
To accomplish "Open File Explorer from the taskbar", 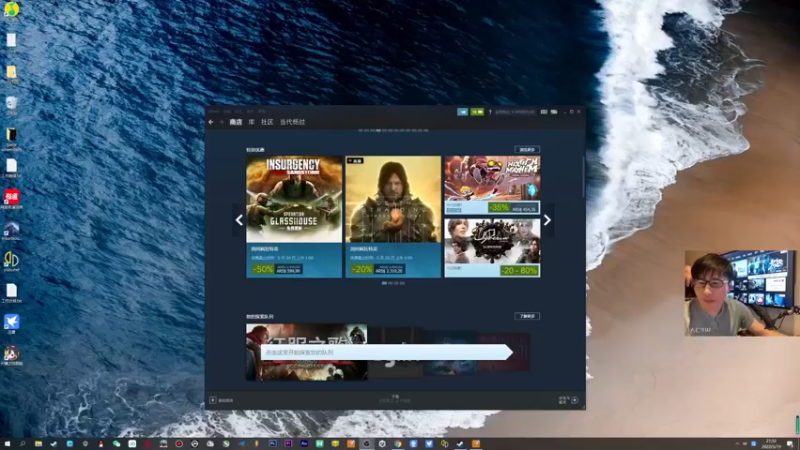I will click(38, 444).
